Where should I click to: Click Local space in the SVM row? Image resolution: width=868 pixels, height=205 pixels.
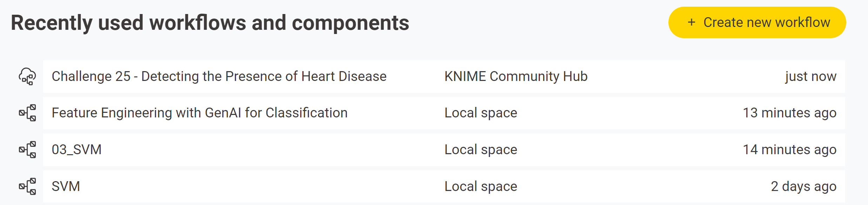click(481, 186)
